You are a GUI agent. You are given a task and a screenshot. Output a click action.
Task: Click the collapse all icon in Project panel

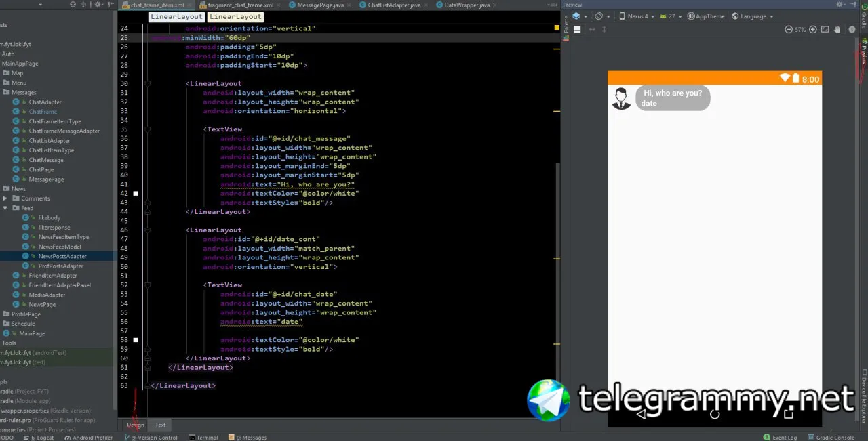coord(85,5)
